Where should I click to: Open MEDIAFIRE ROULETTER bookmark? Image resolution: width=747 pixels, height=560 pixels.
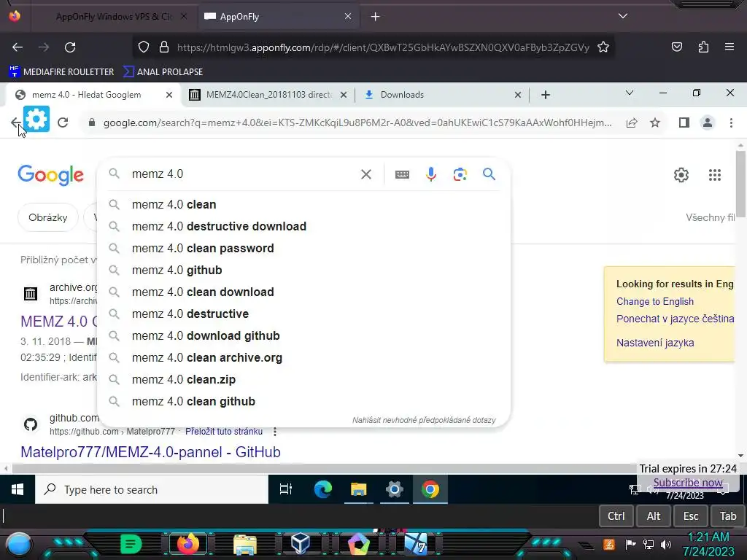tap(61, 72)
